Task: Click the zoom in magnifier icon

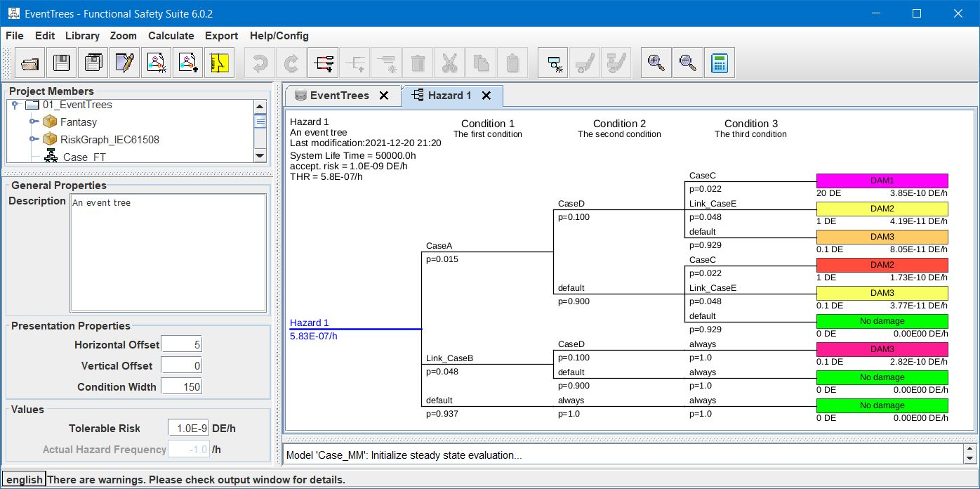Action: coord(656,63)
